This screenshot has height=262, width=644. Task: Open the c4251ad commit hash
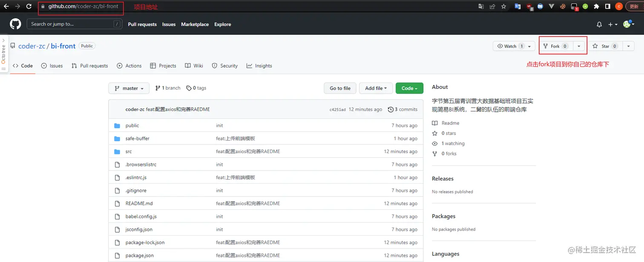coord(338,110)
